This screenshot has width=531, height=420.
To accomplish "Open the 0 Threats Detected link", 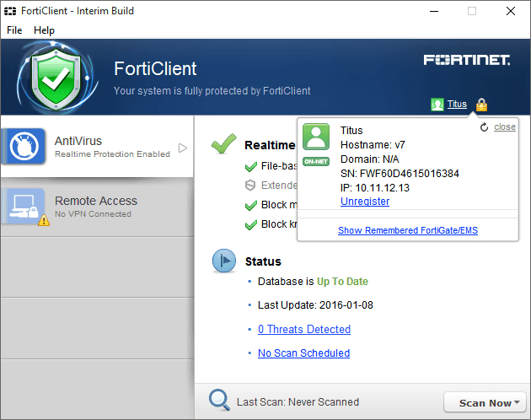I will pos(304,329).
